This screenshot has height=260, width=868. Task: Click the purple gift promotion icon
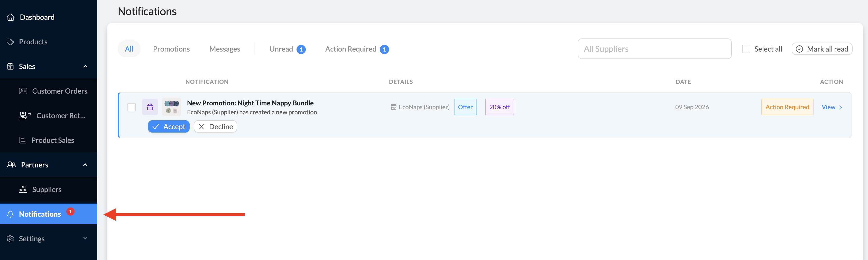pos(150,107)
